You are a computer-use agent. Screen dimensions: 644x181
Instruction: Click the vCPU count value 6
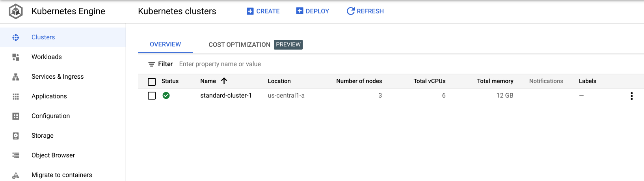click(443, 95)
